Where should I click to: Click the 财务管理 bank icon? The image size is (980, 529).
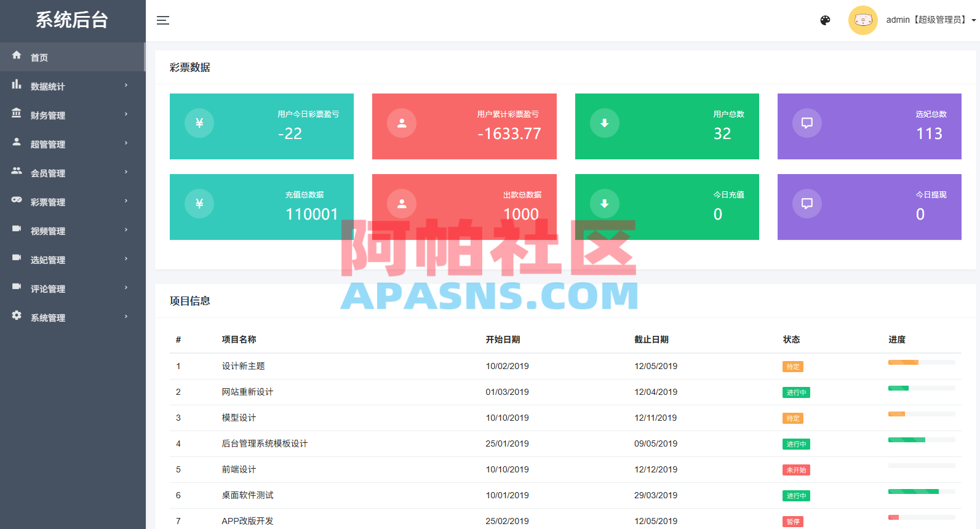17,113
